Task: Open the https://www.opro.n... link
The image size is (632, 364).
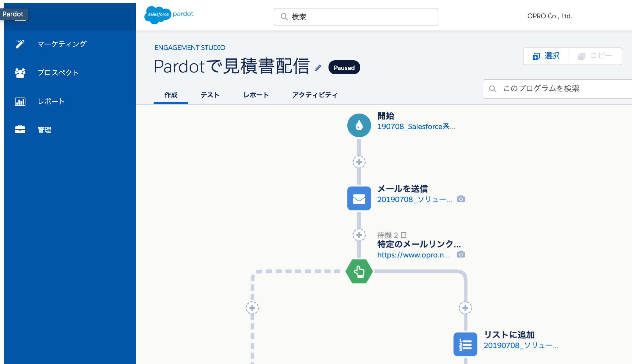Action: pos(414,255)
